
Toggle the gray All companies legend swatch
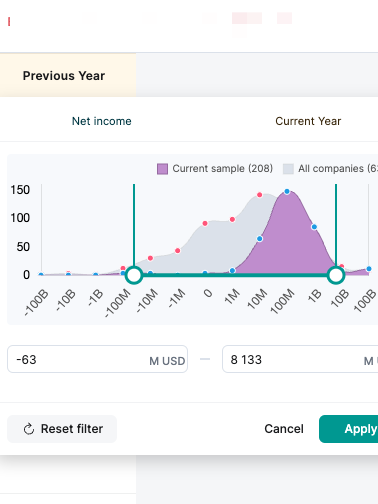click(x=288, y=169)
